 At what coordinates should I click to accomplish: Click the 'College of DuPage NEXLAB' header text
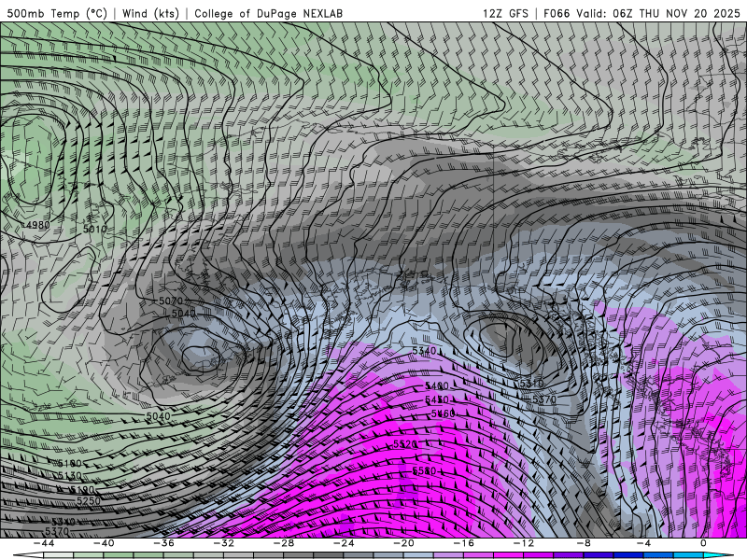(268, 13)
